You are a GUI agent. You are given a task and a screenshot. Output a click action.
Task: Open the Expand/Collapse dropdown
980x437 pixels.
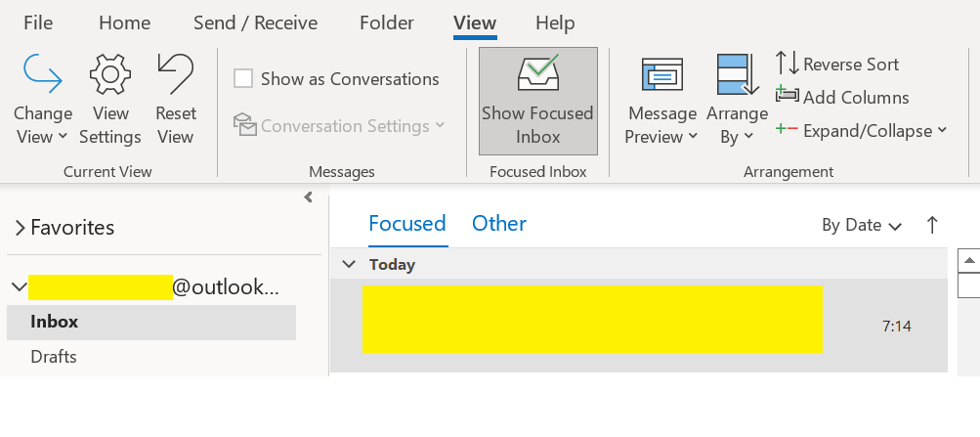[x=861, y=131]
